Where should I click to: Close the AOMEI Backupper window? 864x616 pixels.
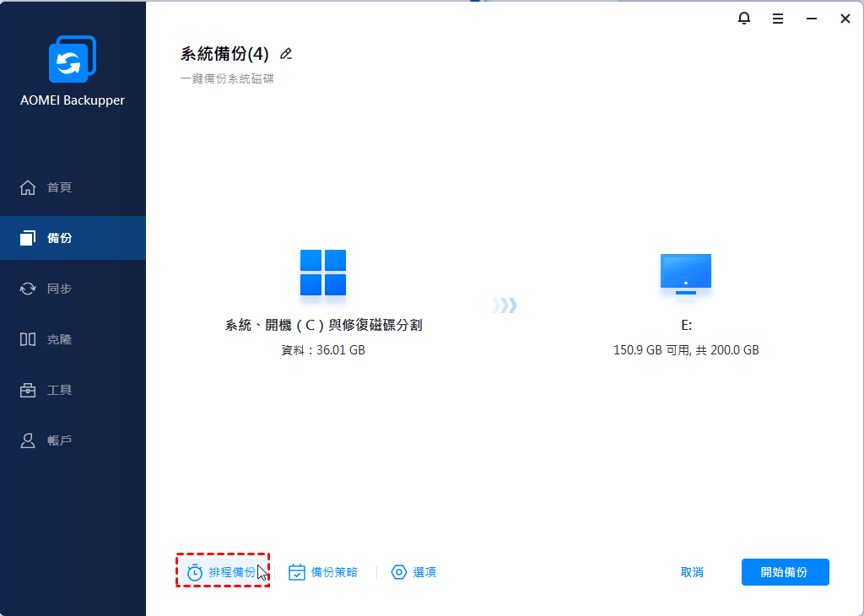coord(845,19)
